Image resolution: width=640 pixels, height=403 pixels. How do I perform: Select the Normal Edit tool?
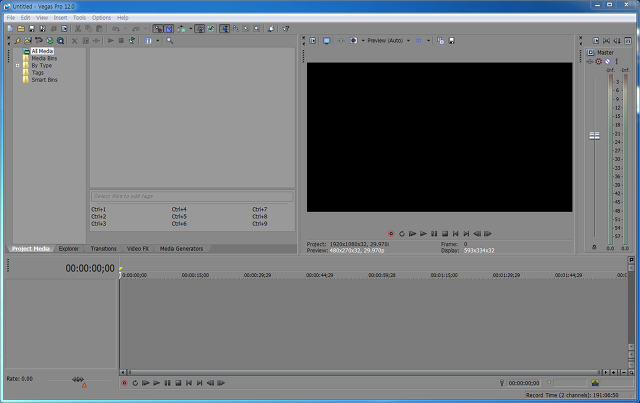coord(224,29)
